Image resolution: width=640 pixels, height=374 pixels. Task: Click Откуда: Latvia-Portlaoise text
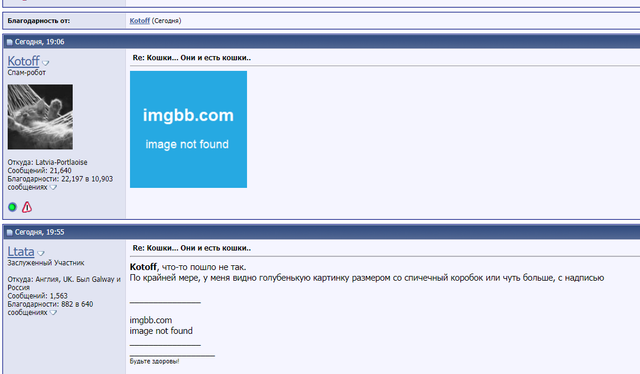click(x=47, y=162)
